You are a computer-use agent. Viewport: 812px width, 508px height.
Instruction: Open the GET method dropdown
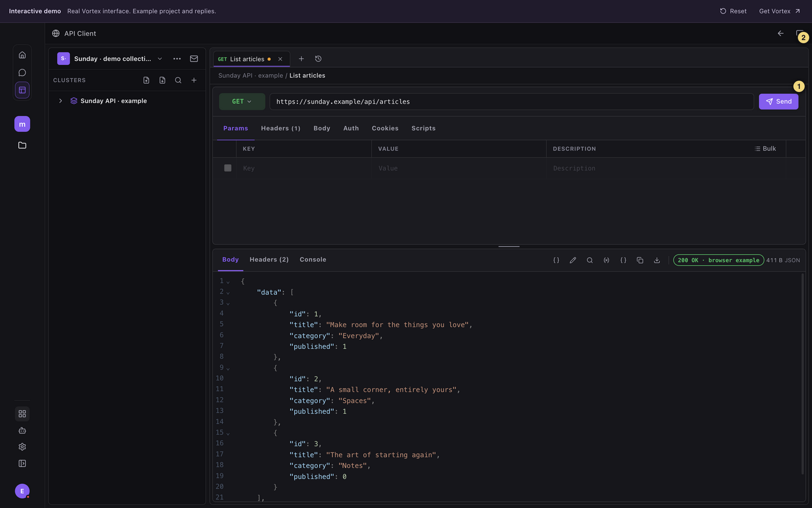tap(242, 102)
